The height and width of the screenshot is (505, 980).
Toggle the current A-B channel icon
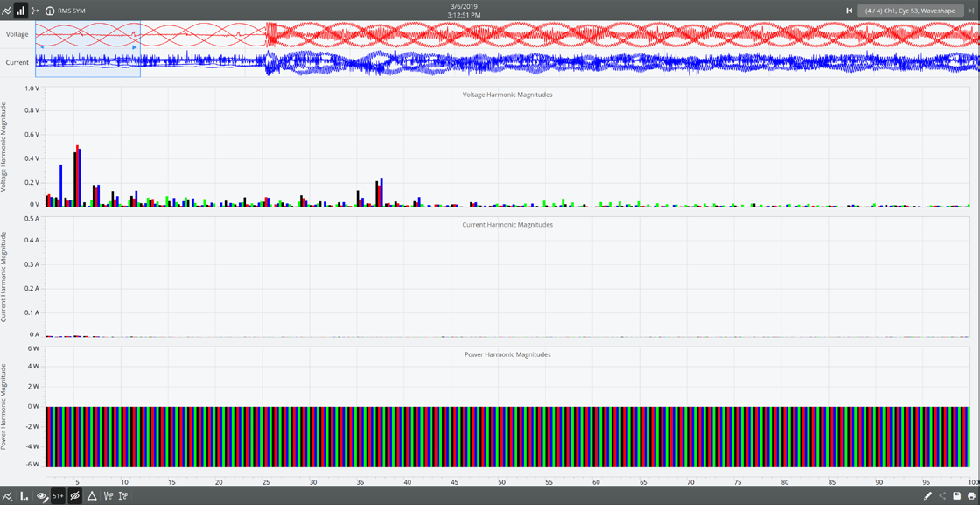pyautogui.click(x=122, y=495)
